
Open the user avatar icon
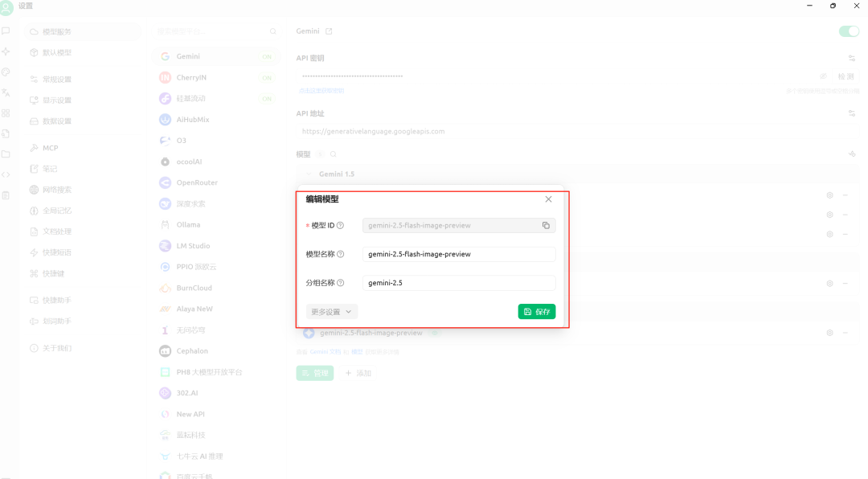point(6,7)
